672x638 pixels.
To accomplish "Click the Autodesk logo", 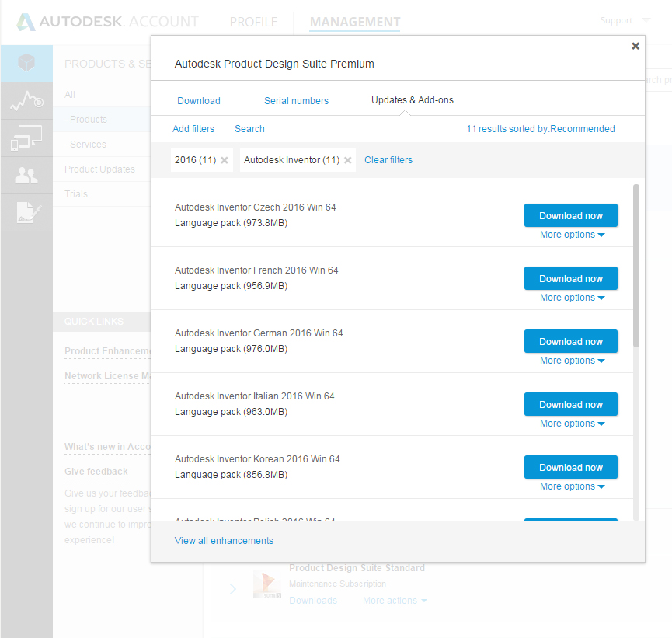I will tap(27, 22).
